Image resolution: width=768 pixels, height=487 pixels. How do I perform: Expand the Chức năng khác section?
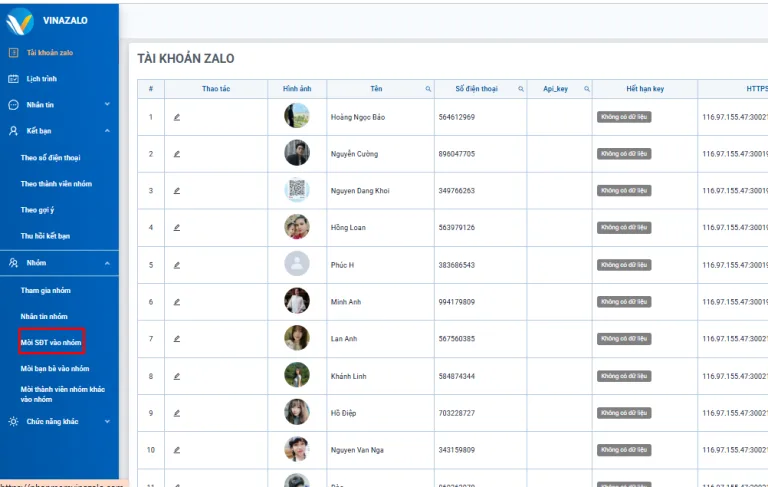107,422
